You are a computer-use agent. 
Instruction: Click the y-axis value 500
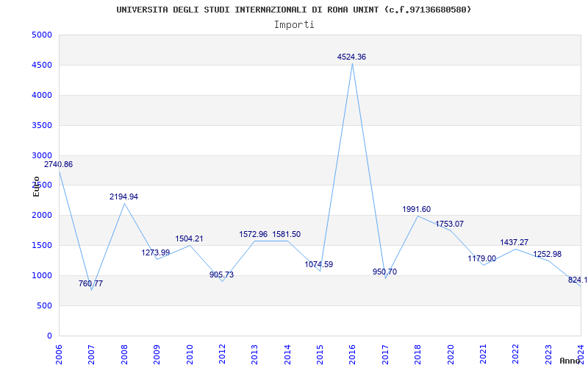44,305
